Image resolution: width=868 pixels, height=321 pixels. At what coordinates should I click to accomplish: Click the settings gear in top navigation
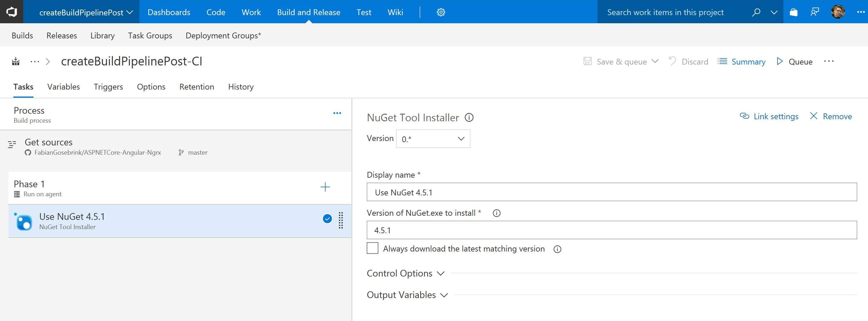441,12
